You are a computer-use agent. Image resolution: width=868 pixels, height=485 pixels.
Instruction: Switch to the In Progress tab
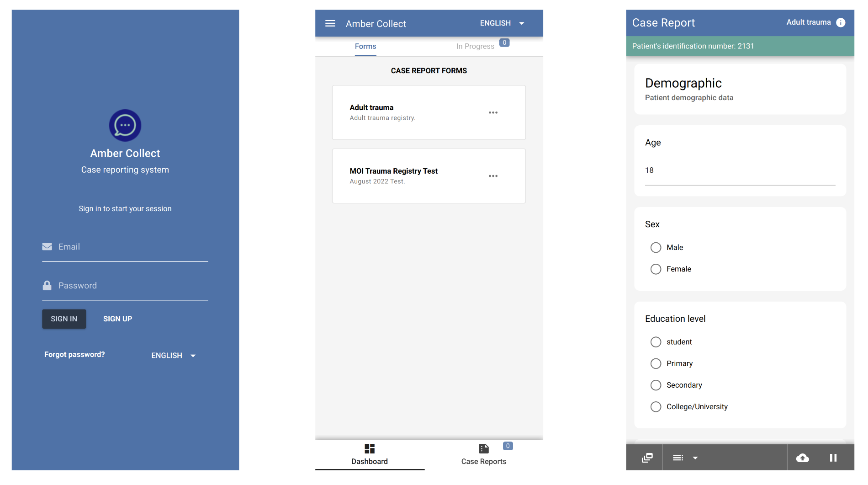tap(475, 46)
